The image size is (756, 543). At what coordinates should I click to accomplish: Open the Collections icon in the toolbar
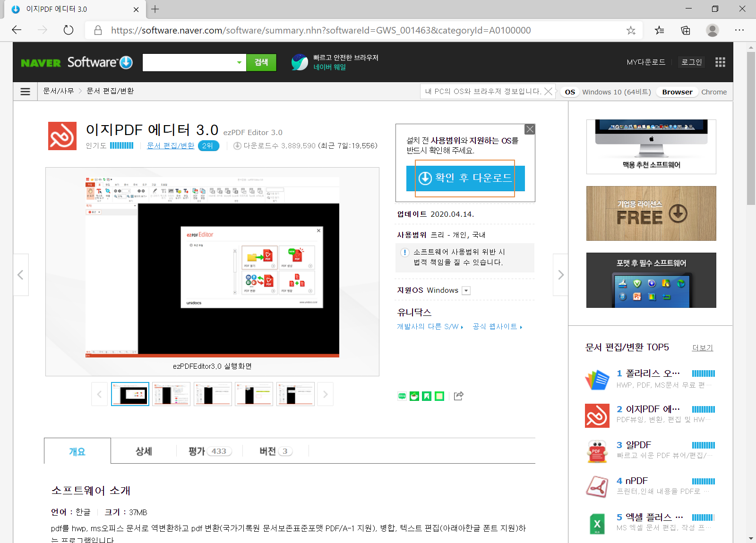(x=686, y=30)
